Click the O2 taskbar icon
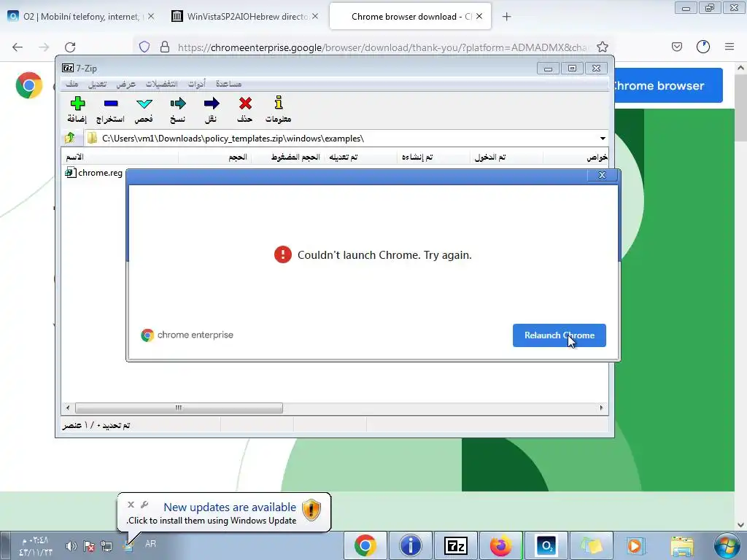747x560 pixels. tap(546, 545)
